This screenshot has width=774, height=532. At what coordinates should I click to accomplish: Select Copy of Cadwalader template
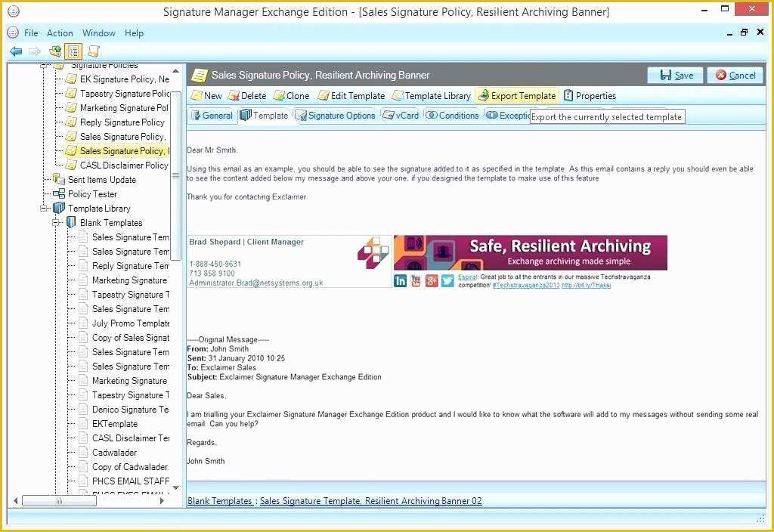pos(124,466)
